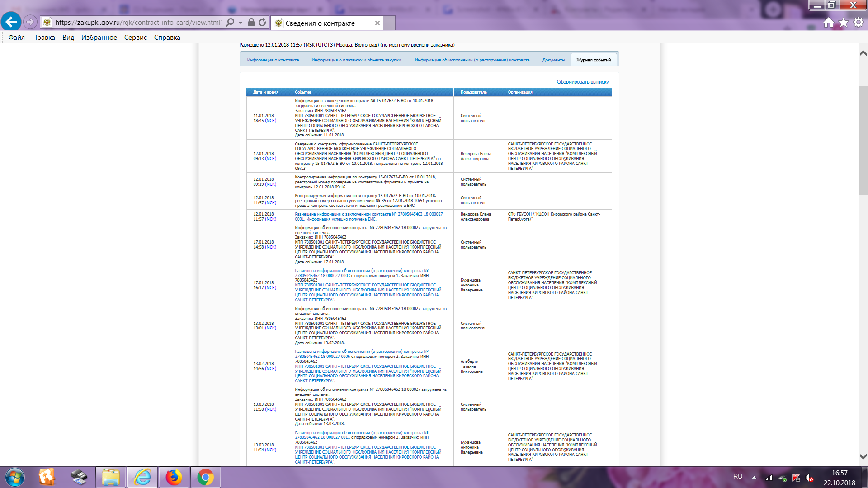Switch to Информация о контракте tab

coord(273,60)
